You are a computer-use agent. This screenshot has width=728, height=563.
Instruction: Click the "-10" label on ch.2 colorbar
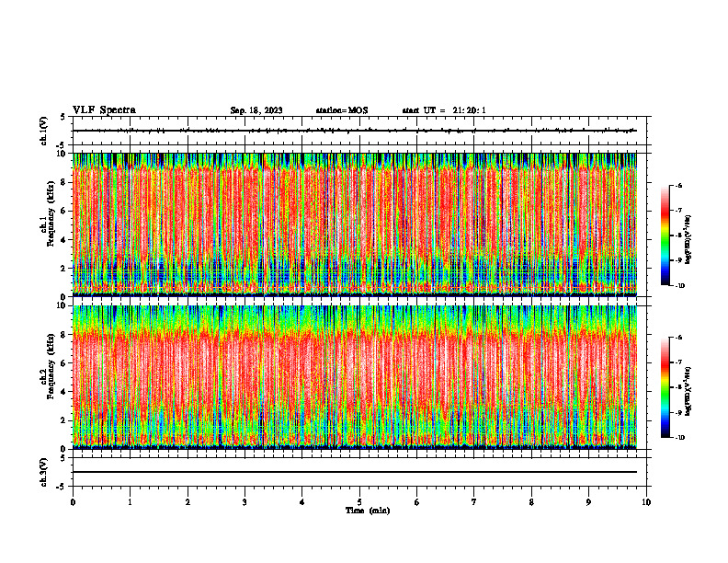680,437
